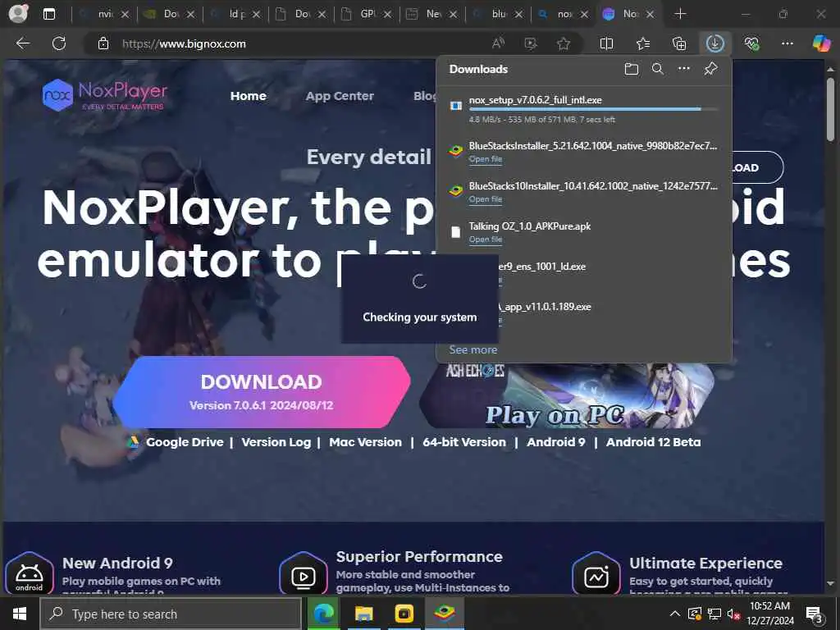The width and height of the screenshot is (840, 630).
Task: Close the New tab
Action: coord(453,15)
